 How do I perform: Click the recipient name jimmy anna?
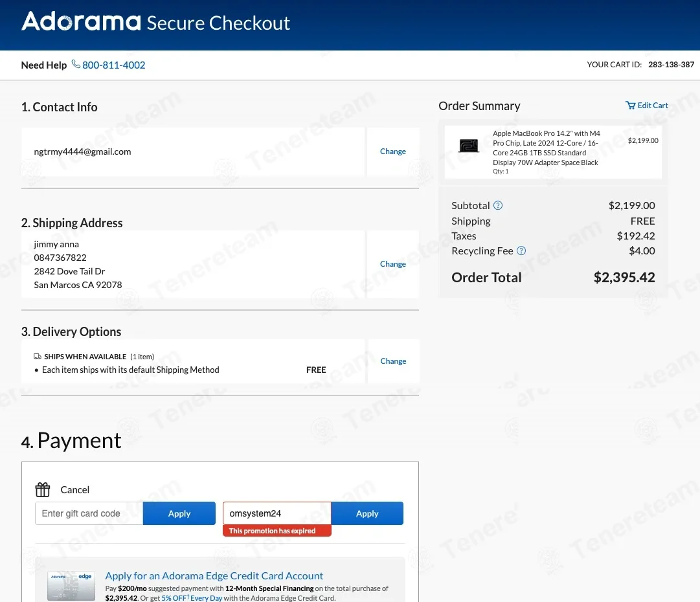pyautogui.click(x=56, y=245)
